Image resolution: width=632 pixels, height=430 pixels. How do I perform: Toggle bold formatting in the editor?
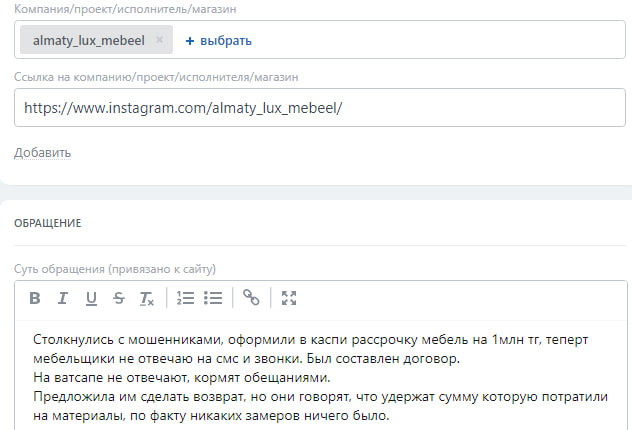(34, 298)
